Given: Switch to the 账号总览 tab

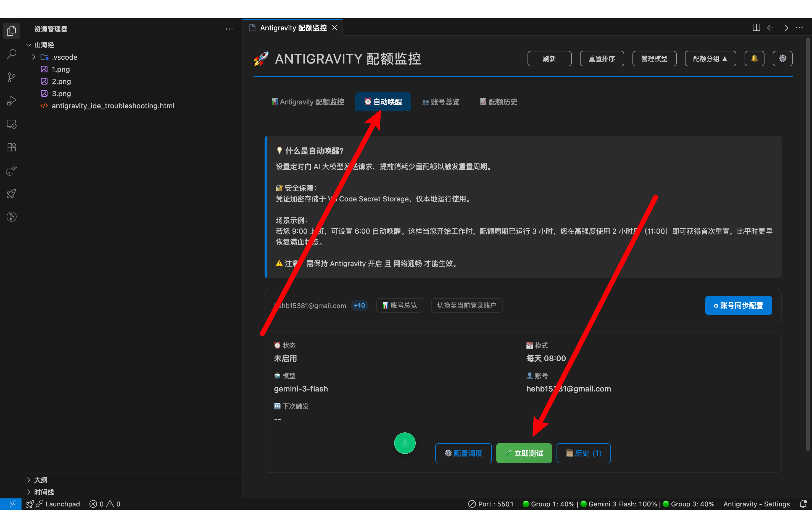Looking at the screenshot, I should point(441,102).
